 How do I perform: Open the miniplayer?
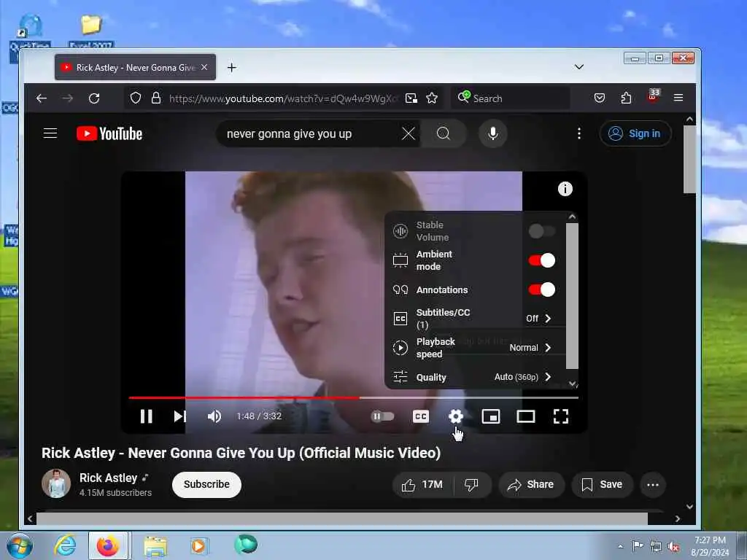[x=491, y=416]
